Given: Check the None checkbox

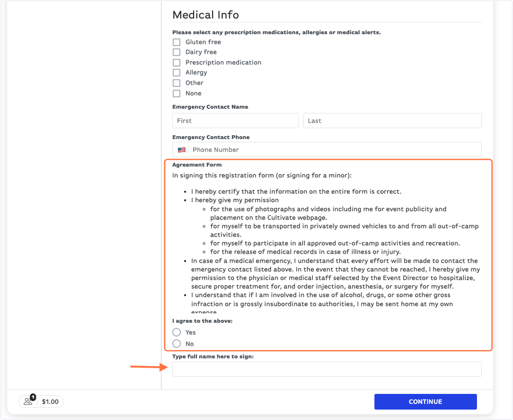Looking at the screenshot, I should pyautogui.click(x=176, y=93).
